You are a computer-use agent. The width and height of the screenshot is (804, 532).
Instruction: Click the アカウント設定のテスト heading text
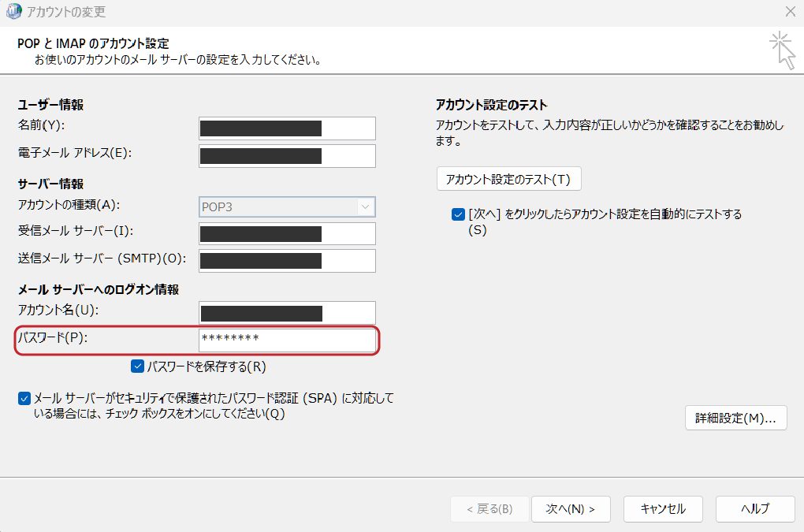pos(491,105)
